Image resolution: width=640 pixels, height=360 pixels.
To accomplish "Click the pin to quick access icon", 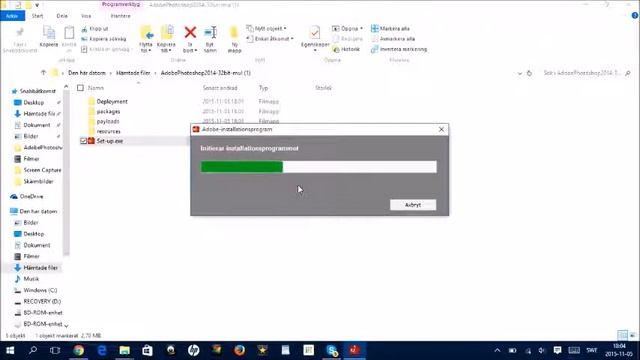I will 20,33.
